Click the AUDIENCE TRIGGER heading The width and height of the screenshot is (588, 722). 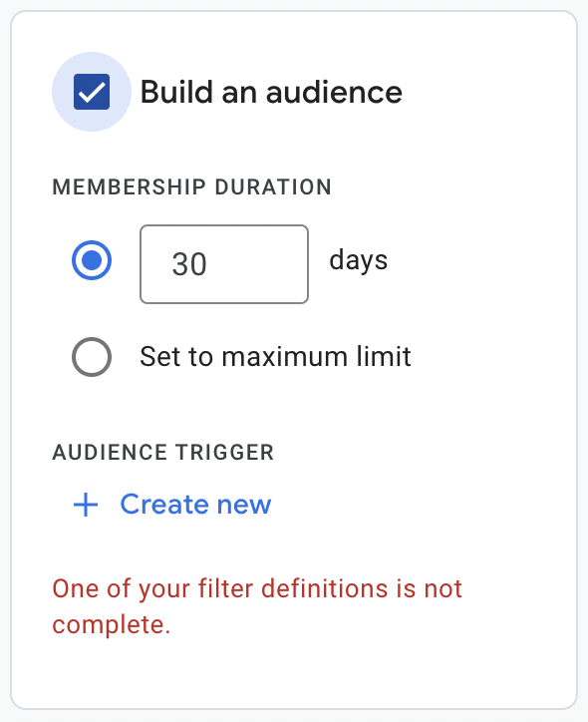(163, 452)
